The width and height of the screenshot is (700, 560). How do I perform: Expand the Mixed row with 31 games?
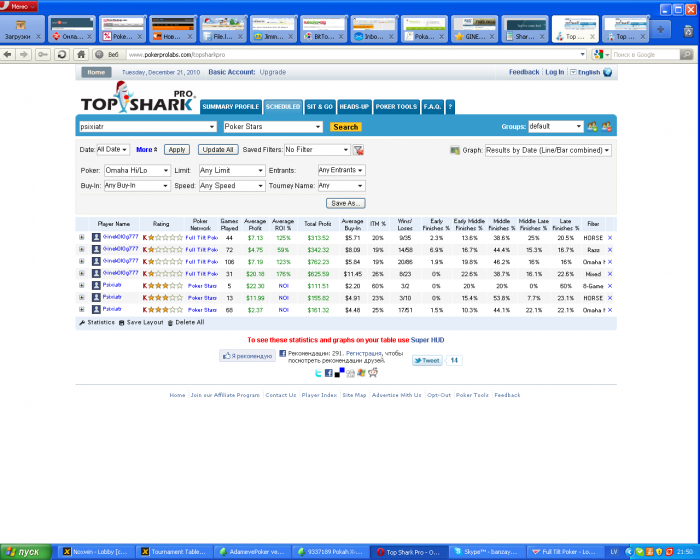tap(82, 273)
